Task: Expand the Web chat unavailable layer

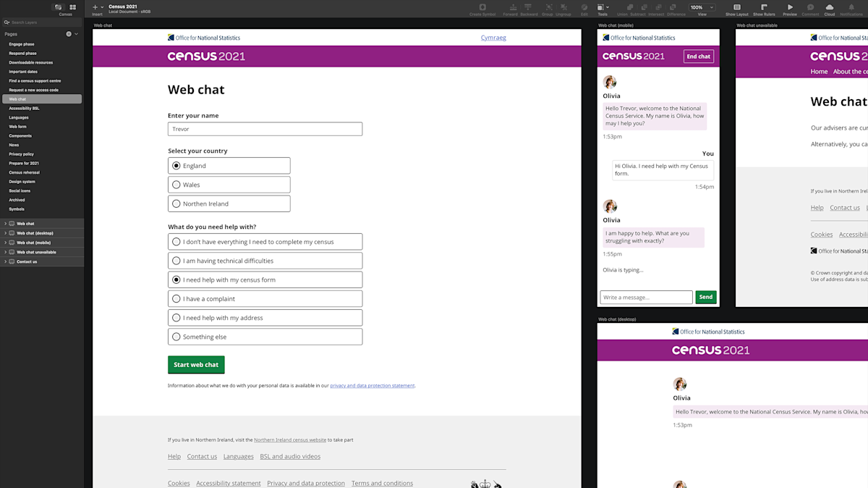Action: 5,252
